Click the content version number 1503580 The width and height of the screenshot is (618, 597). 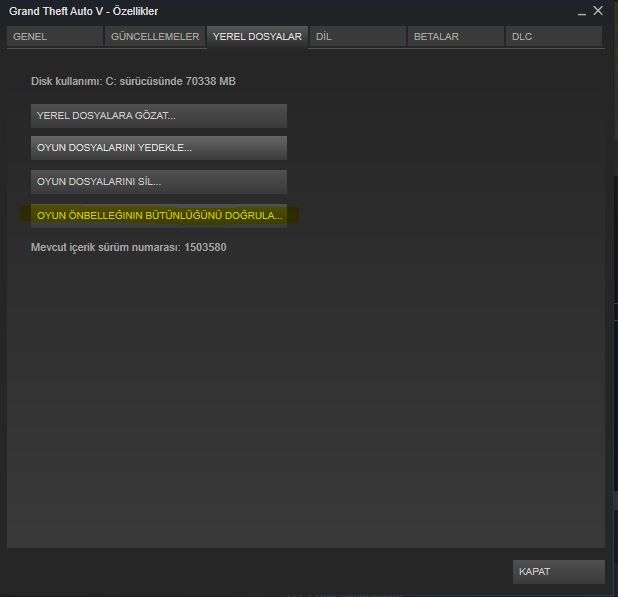pos(205,247)
